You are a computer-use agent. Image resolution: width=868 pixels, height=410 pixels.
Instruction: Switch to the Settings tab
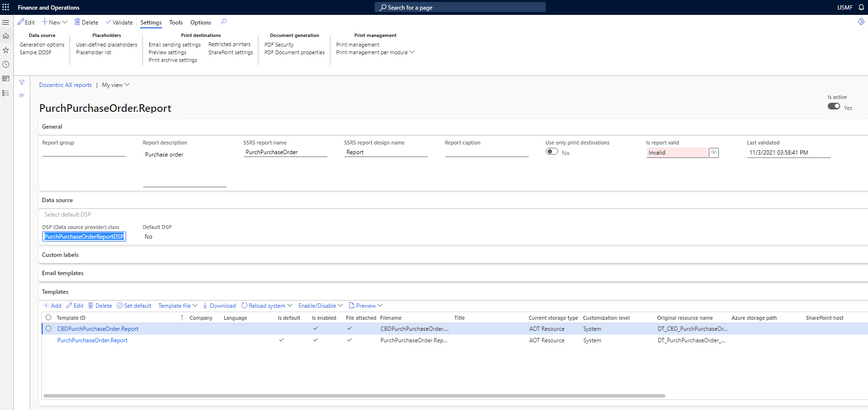[151, 23]
